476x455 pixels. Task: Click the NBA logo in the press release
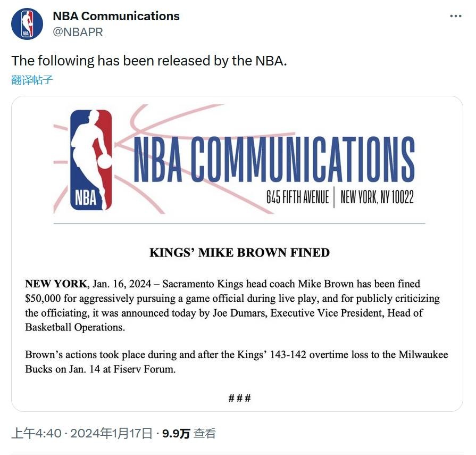(x=91, y=160)
